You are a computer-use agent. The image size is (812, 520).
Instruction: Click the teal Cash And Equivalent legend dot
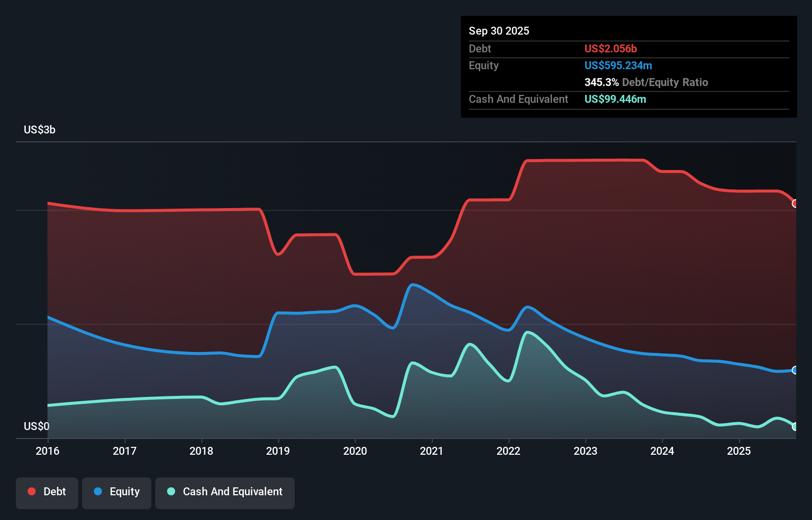tap(170, 491)
